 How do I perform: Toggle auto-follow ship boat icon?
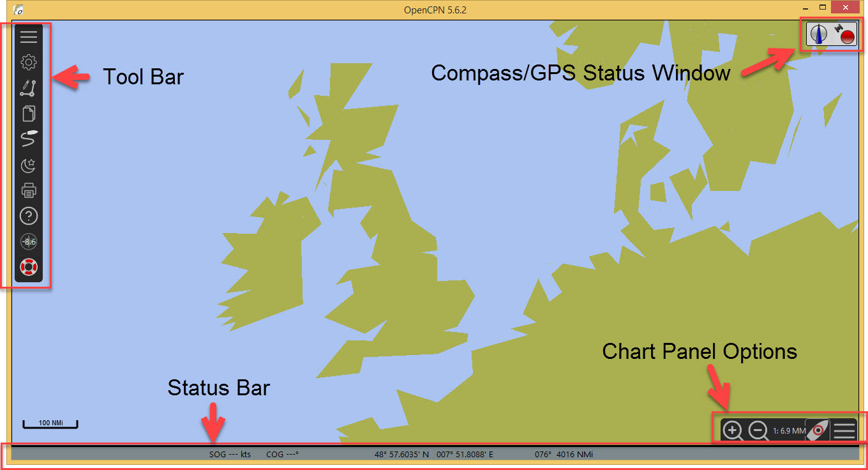pyautogui.click(x=818, y=430)
